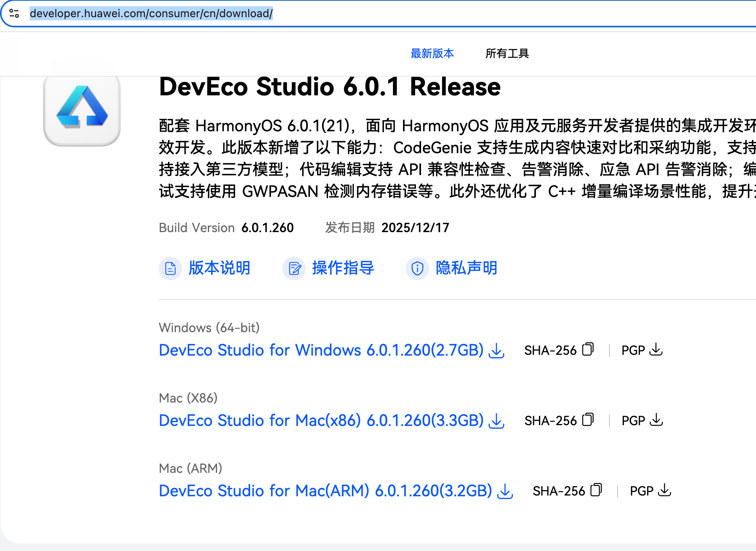Screen dimensions: 756x551
Task: Switch to the 最新版本 tab
Action: 432,53
